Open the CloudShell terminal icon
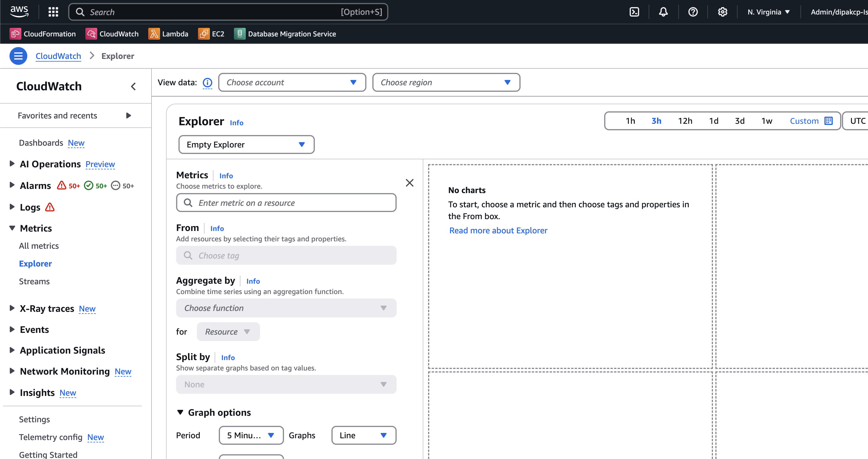Screen dimensions: 868x459 634,12
